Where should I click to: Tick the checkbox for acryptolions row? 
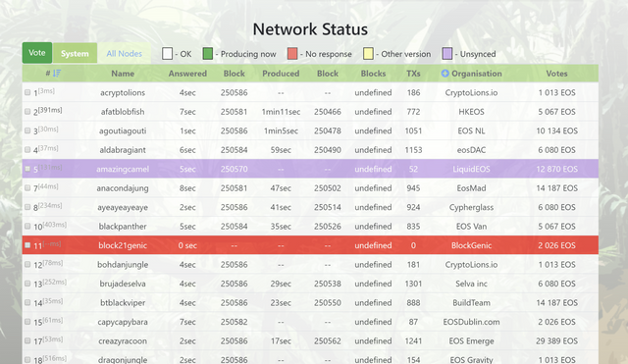[x=27, y=92]
